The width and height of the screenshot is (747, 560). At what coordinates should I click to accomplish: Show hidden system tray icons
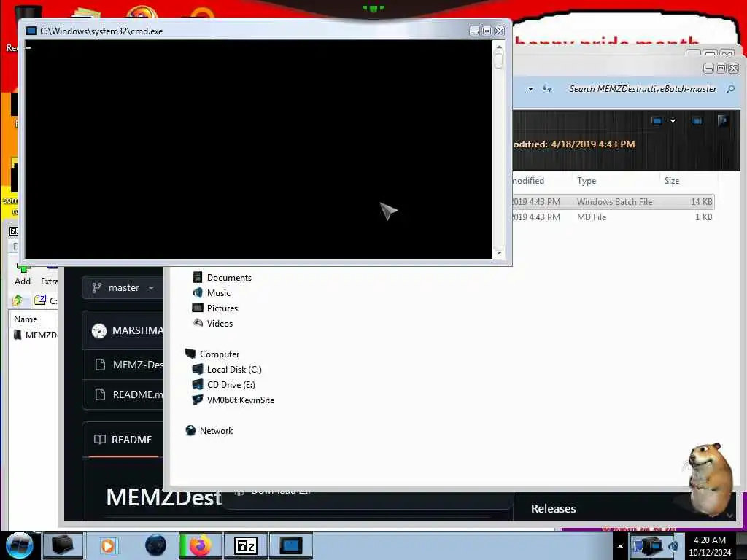tap(620, 546)
